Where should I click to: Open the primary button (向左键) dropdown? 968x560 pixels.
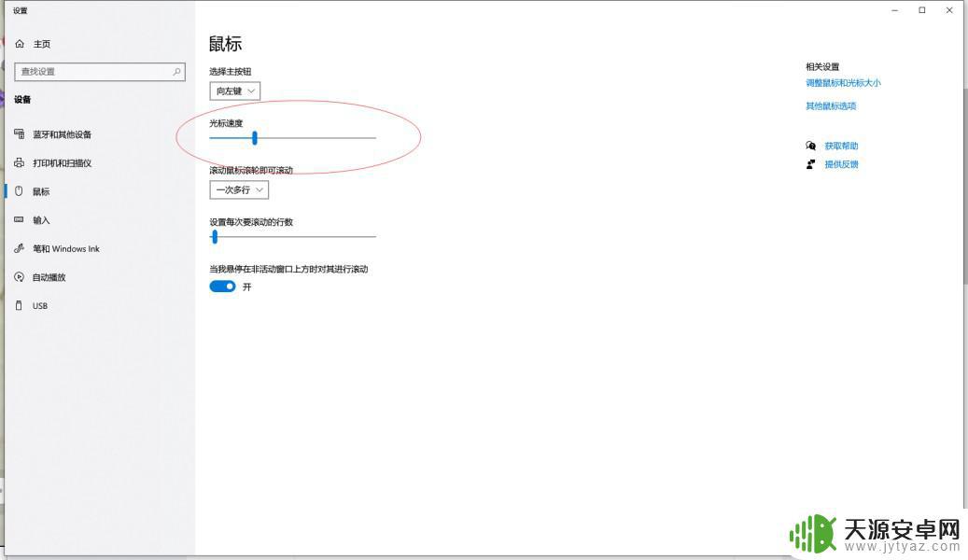(234, 91)
